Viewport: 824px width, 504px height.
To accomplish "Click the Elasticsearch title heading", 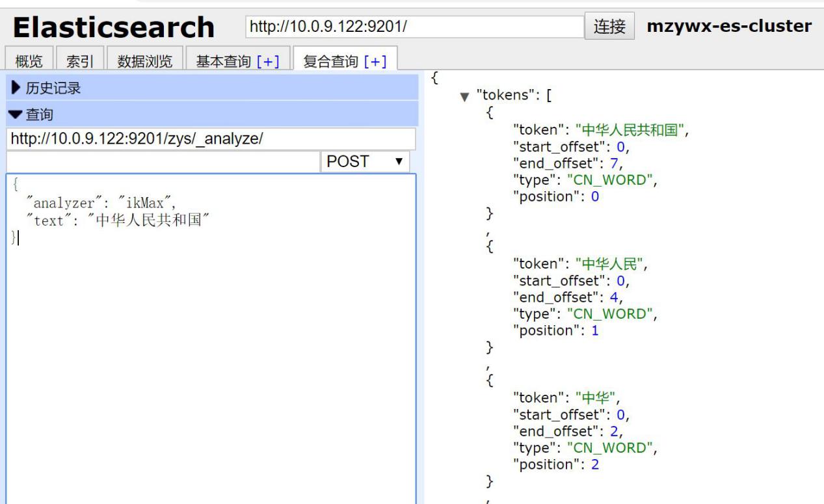I will pos(114,27).
